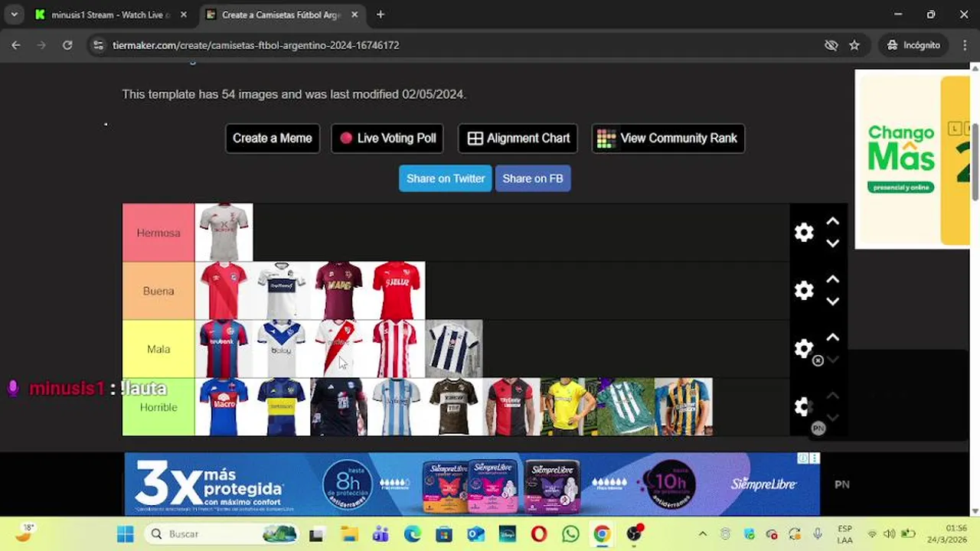Click the pink Hermosa tier label
Viewport: 980px width, 551px height.
tap(158, 233)
